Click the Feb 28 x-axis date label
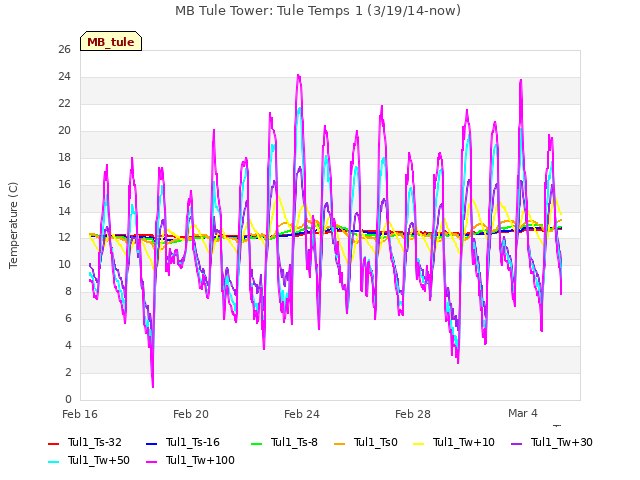The width and height of the screenshot is (640, 480). [413, 414]
